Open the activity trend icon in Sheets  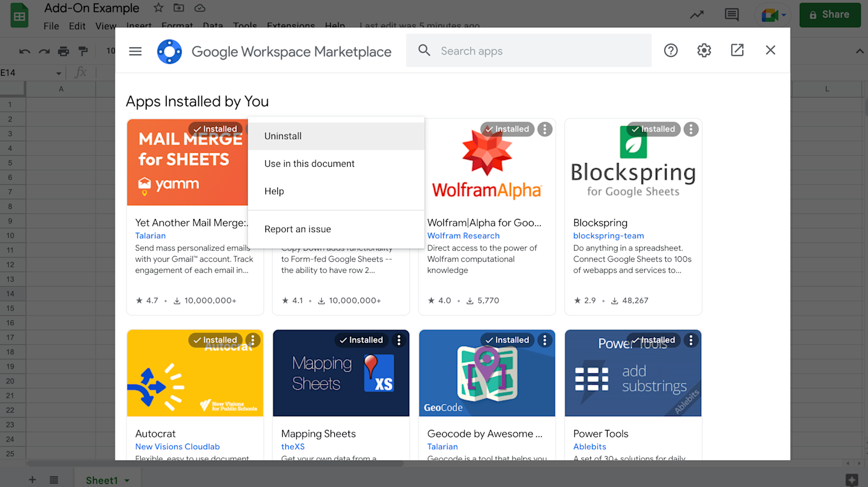click(697, 15)
